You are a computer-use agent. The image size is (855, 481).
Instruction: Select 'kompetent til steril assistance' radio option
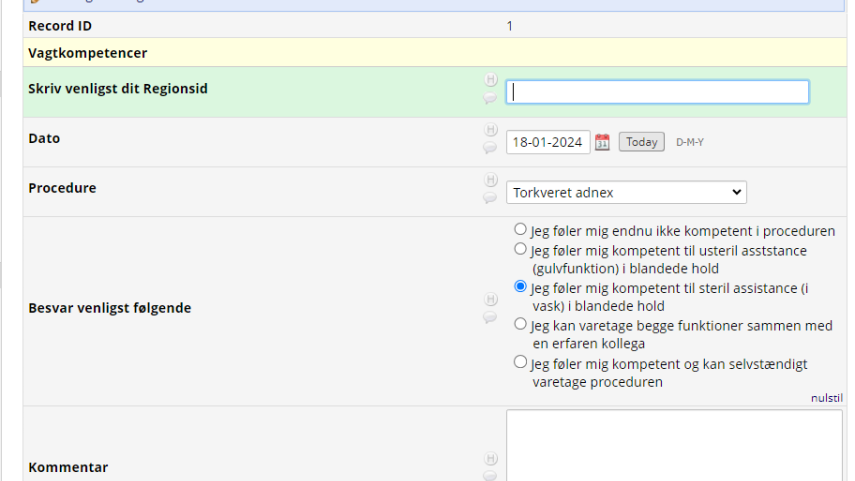[x=520, y=286]
